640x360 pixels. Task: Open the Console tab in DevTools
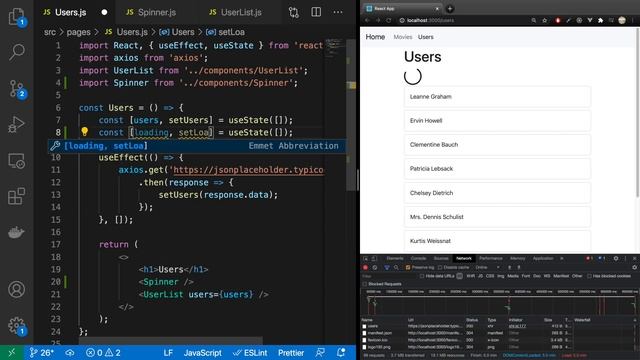418,258
